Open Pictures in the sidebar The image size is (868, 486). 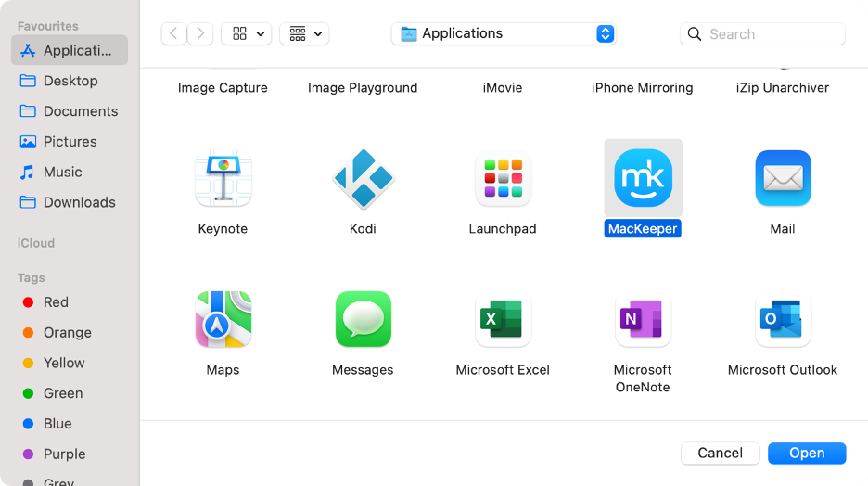pyautogui.click(x=70, y=142)
